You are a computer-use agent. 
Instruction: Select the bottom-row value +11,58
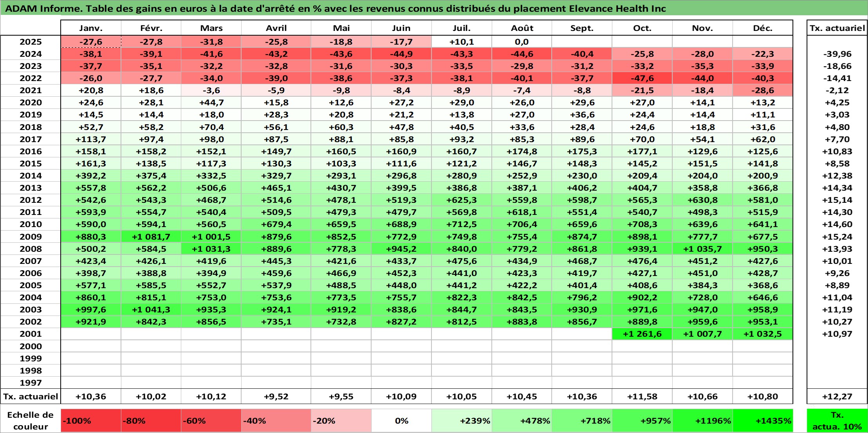642,396
